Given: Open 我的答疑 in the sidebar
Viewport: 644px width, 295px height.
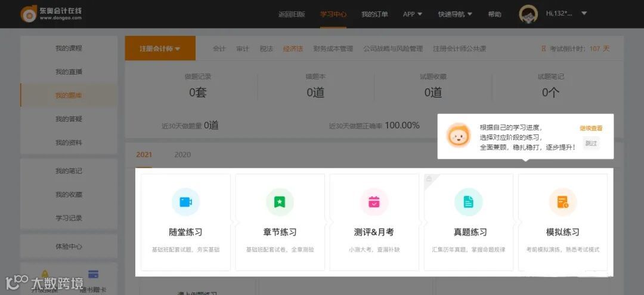Looking at the screenshot, I should (69, 119).
